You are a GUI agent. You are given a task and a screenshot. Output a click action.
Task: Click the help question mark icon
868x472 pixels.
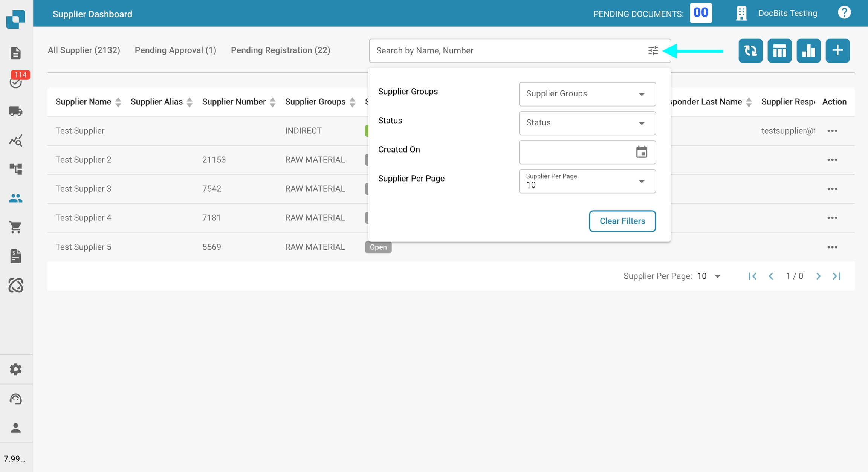(844, 13)
